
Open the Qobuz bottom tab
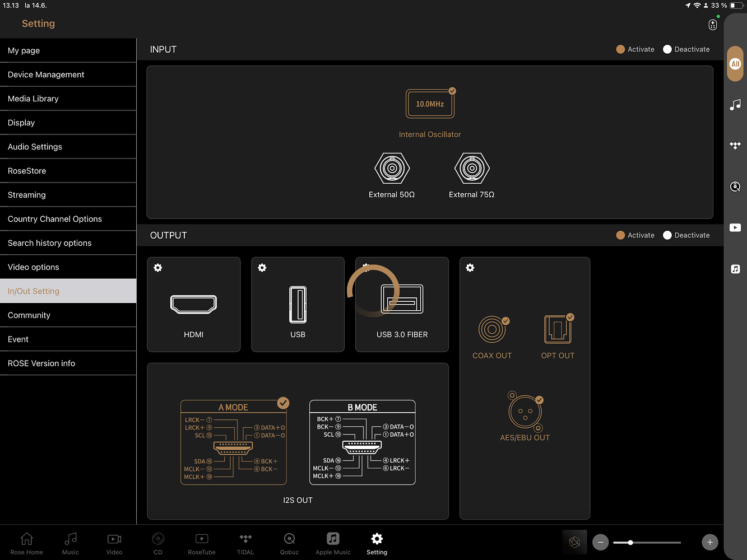[x=289, y=543]
